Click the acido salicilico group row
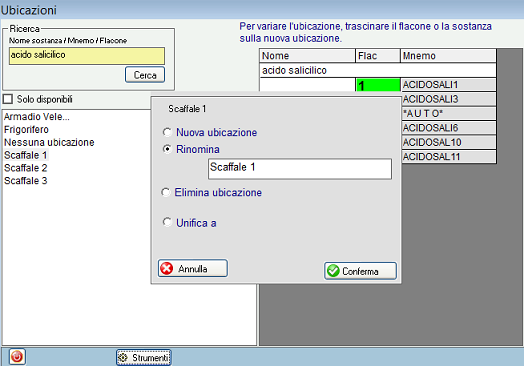The image size is (524, 366). tap(378, 70)
